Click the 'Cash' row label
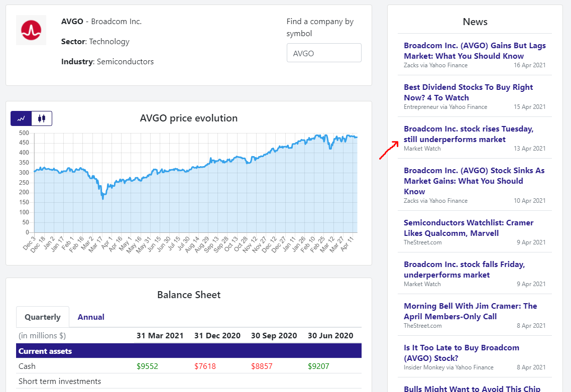This screenshot has width=571, height=392. (27, 366)
